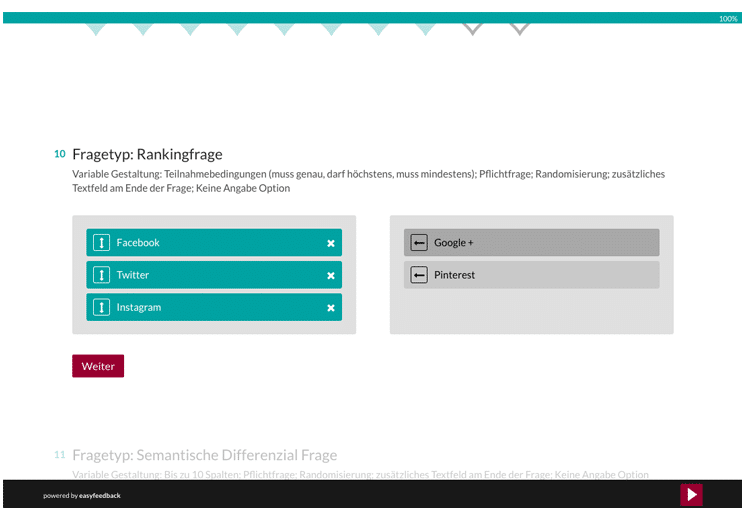Image resolution: width=745 pixels, height=511 pixels.
Task: Click question number 11
Action: point(59,455)
